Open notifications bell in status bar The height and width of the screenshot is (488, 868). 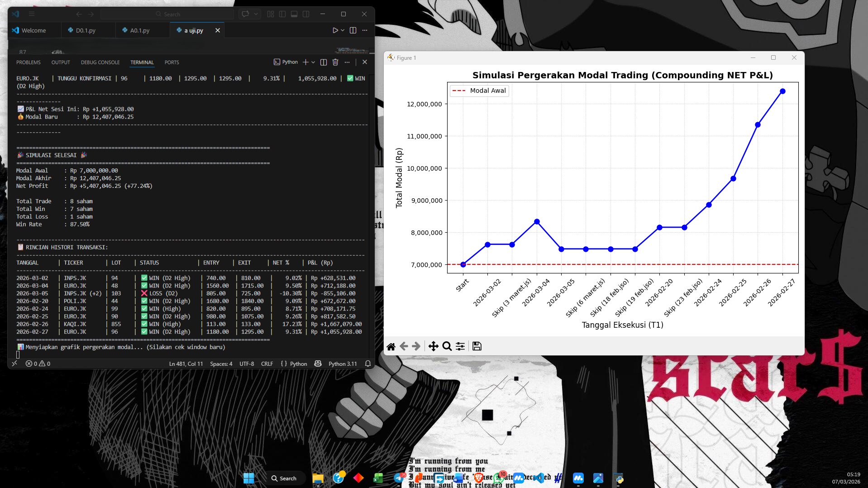point(368,364)
